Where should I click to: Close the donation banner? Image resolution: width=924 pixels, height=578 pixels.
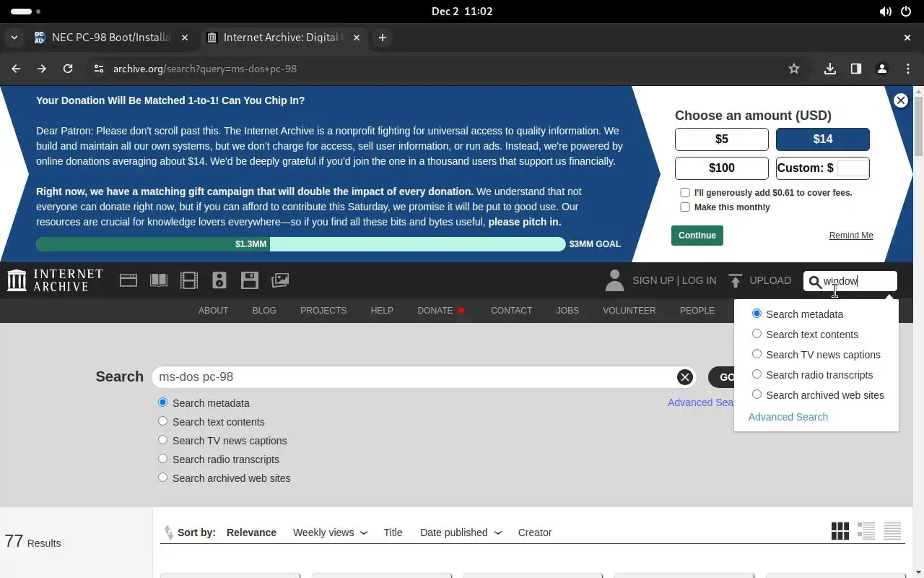(x=900, y=100)
